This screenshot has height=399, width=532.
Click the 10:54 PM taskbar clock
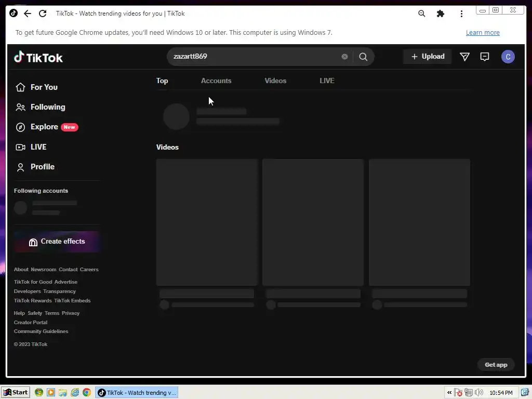(501, 393)
